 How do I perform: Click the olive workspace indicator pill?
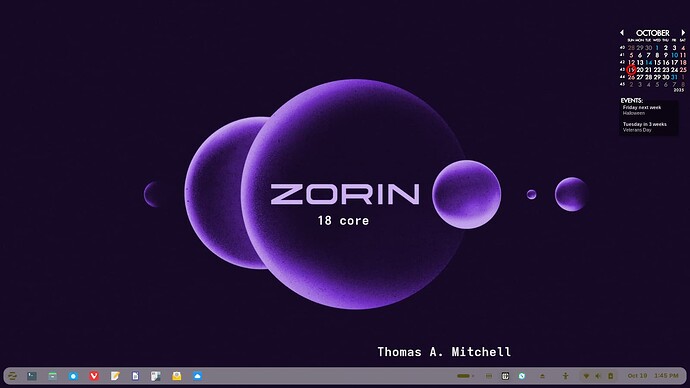463,376
